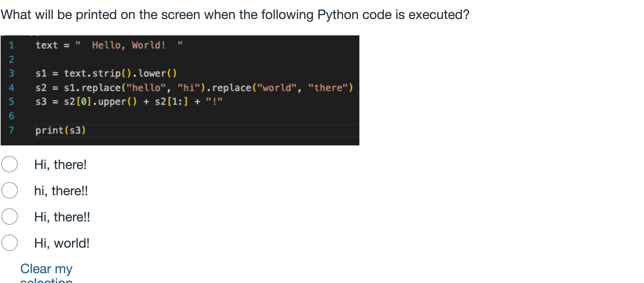Click line number 5 in the code gutter
The image size is (644, 283).
click(x=11, y=102)
